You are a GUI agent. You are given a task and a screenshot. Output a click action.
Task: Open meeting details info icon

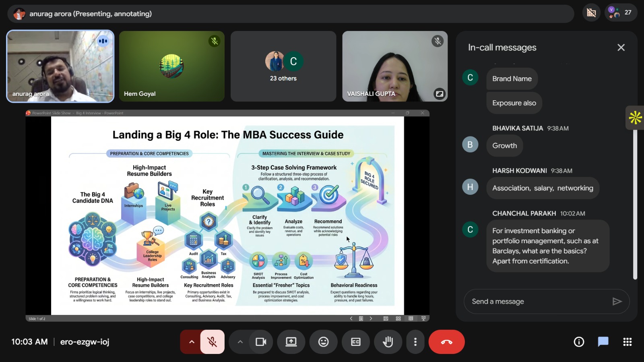[579, 342]
